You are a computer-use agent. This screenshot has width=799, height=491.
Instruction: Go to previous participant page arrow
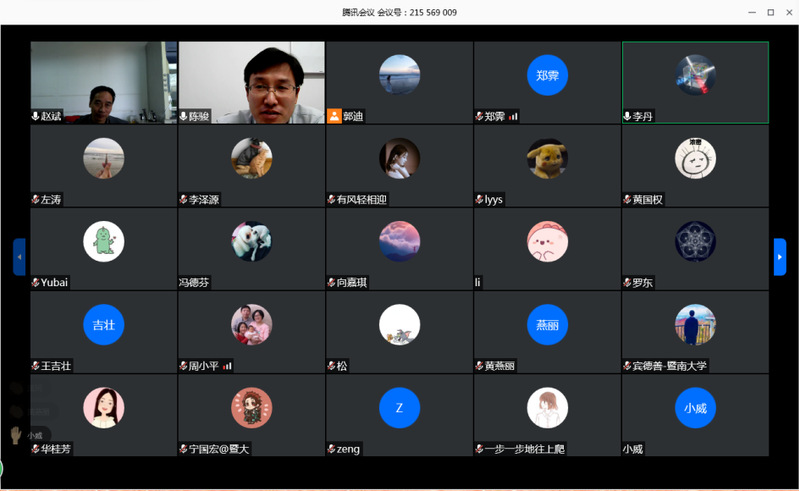[19, 257]
